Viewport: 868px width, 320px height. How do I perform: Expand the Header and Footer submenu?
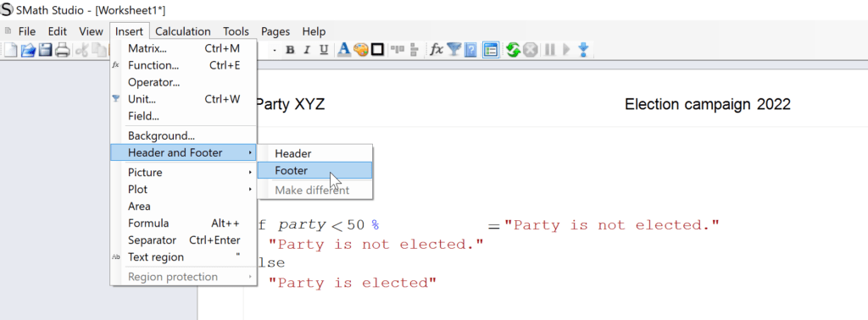tap(183, 152)
